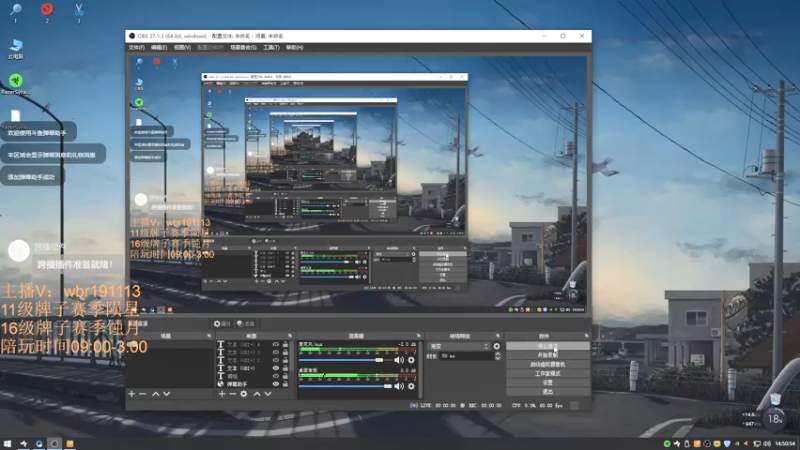
Task: Click the 退出 button in Controls
Action: [x=547, y=392]
